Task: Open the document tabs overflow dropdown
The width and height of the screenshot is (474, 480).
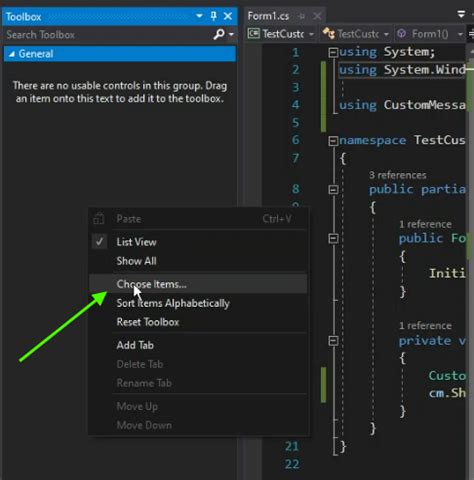Action: 461,14
